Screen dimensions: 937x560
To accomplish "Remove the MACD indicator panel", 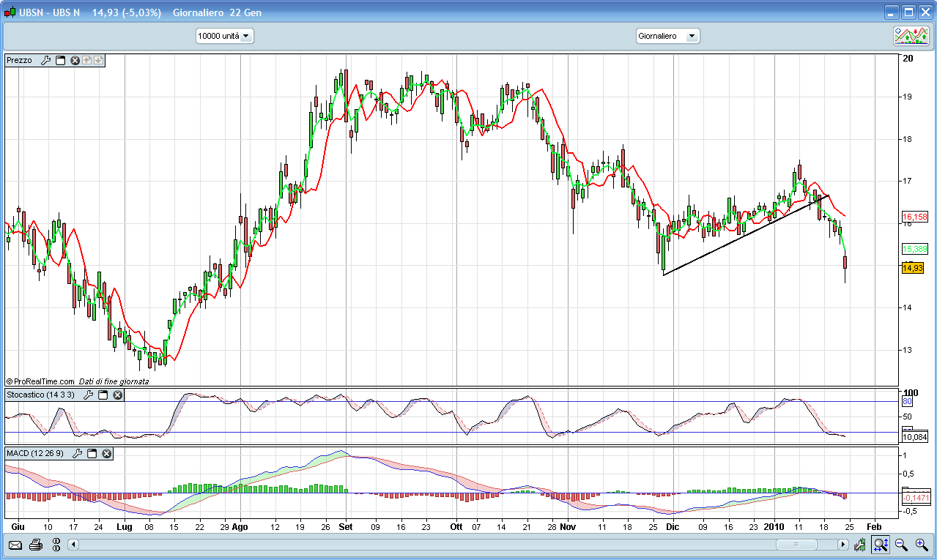I will (x=106, y=454).
